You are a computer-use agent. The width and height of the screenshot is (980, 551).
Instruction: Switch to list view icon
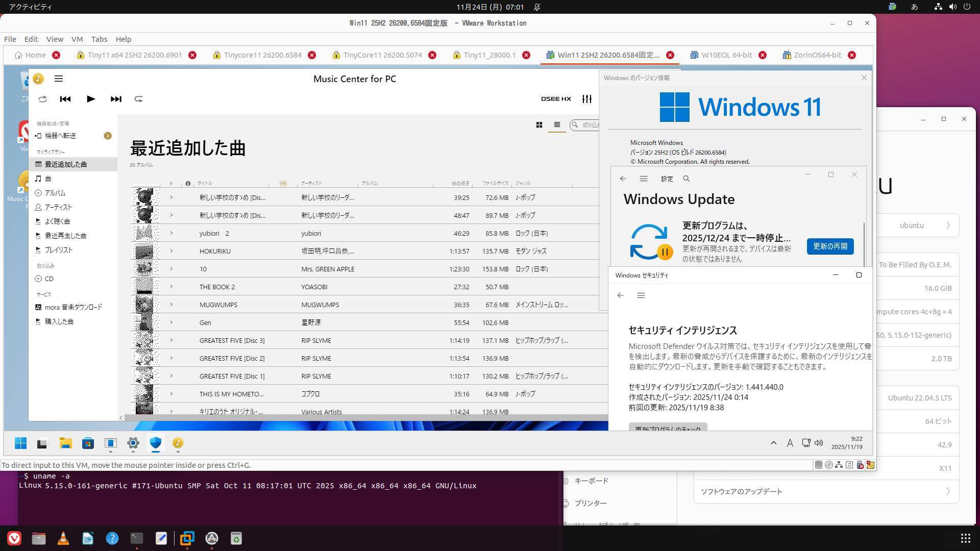(557, 125)
